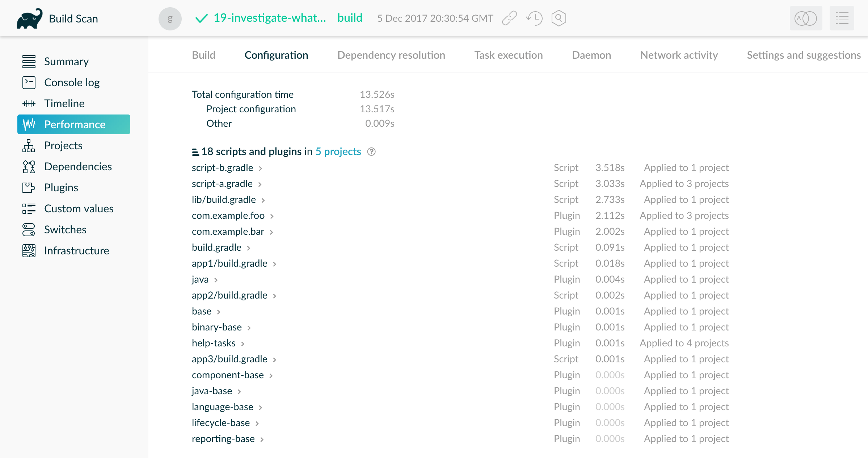Screen dimensions: 868x458
Task: Follow the 5 projects link
Action: [x=338, y=151]
